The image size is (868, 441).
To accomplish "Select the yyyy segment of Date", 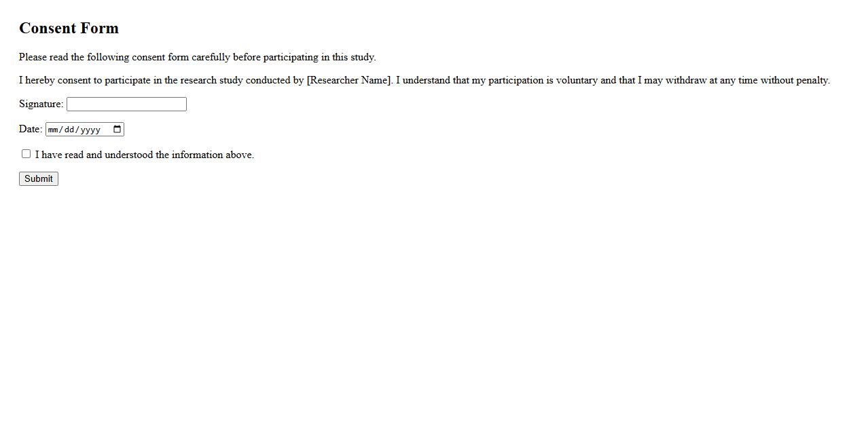I will point(90,130).
